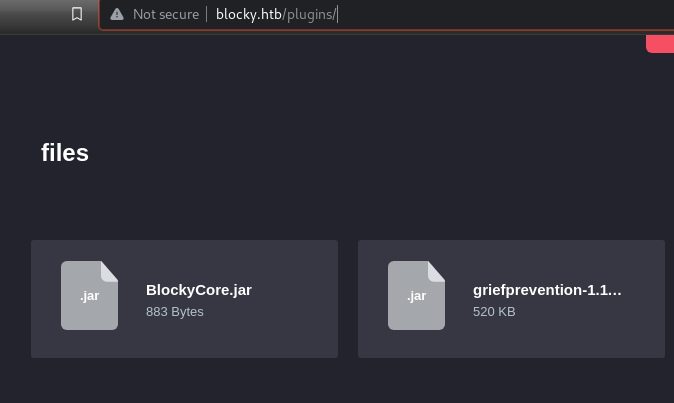Click the ".jar" label on griefprevention icon
674x403 pixels.
coord(417,296)
